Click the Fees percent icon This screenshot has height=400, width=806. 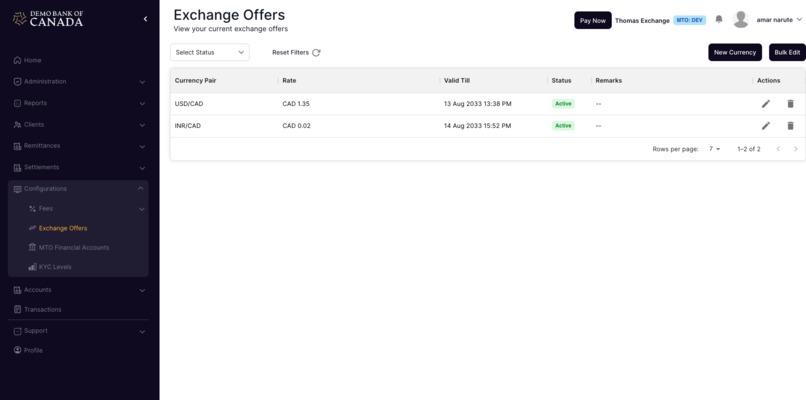coord(32,209)
